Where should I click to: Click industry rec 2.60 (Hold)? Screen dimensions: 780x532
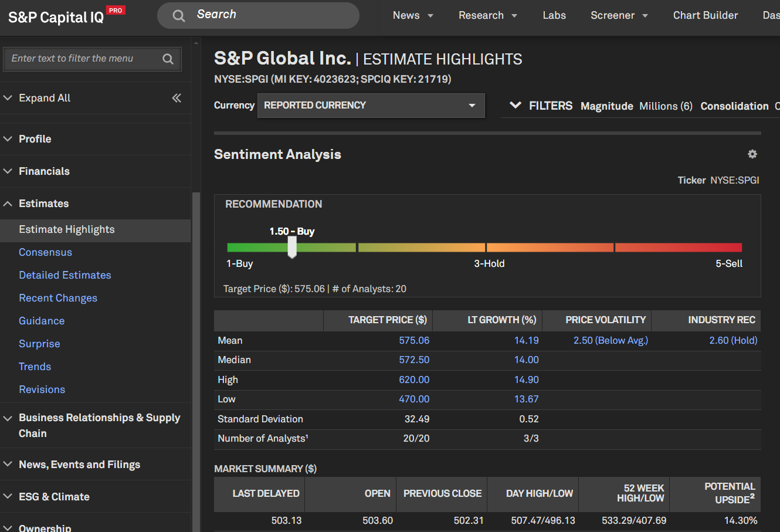[733, 341]
